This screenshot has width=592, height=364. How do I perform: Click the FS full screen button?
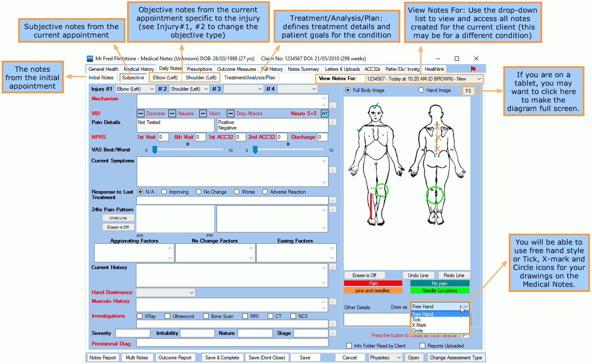(x=468, y=91)
